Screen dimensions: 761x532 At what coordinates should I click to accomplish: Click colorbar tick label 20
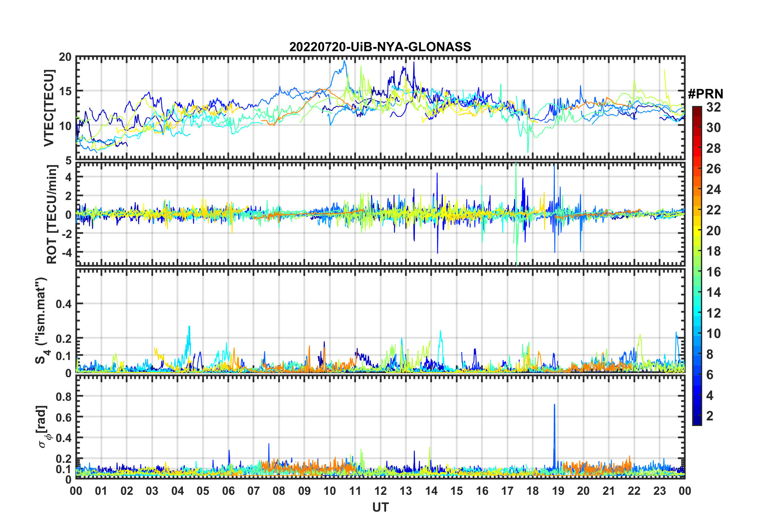713,230
